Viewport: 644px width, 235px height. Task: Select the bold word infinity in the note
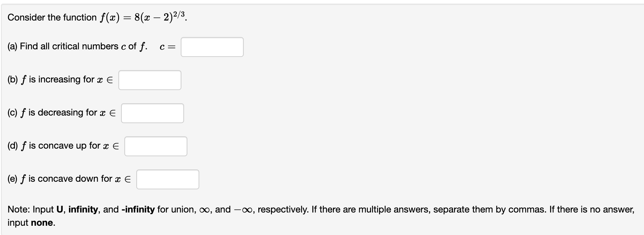tap(83, 209)
